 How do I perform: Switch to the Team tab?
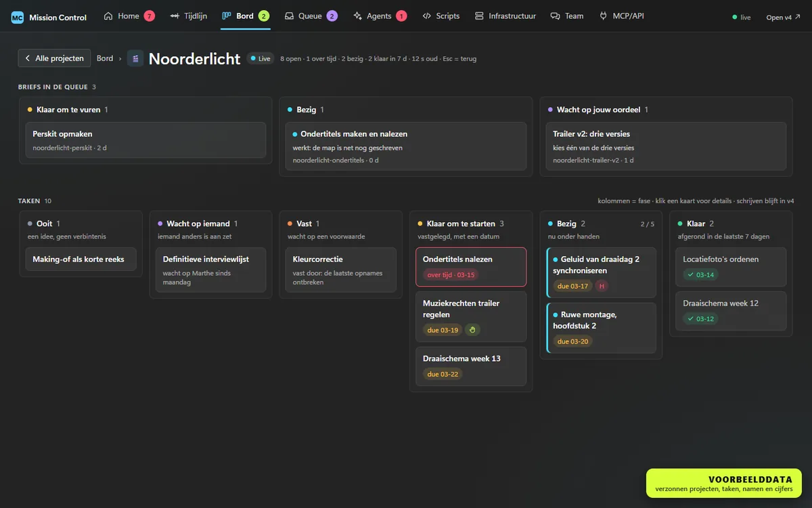pyautogui.click(x=567, y=16)
